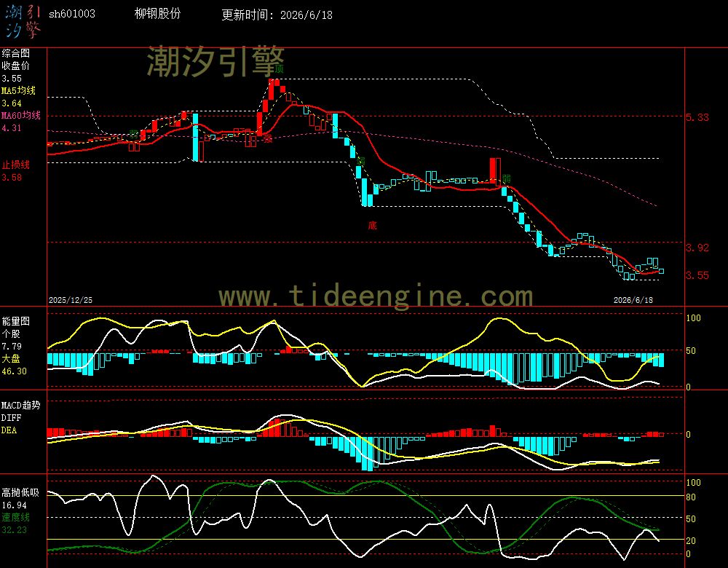The width and height of the screenshot is (728, 568).
Task: Click the 3.92 price level on the right axis
Action: 697,248
